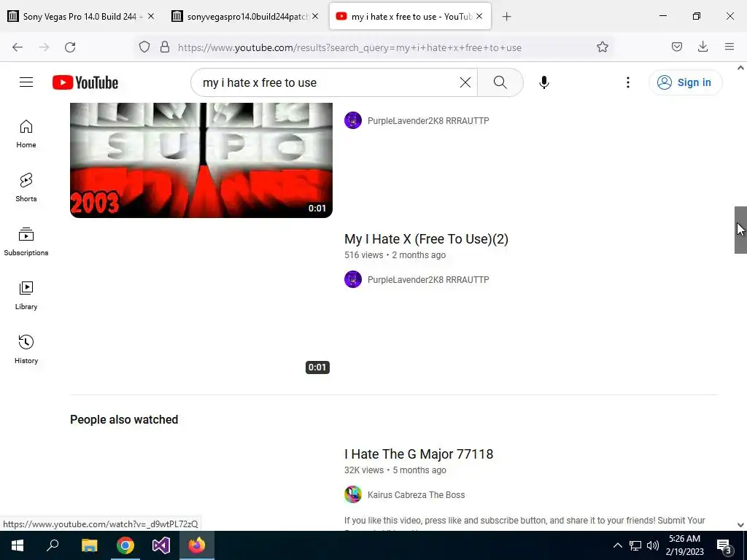Click the scrollbar up arrow
Viewport: 747px width, 560px height.
[x=740, y=68]
